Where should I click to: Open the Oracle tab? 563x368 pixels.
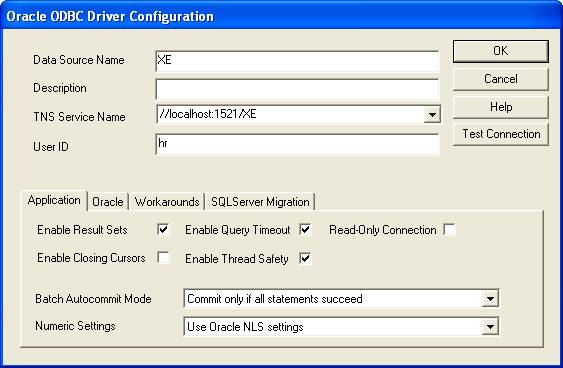click(x=108, y=202)
